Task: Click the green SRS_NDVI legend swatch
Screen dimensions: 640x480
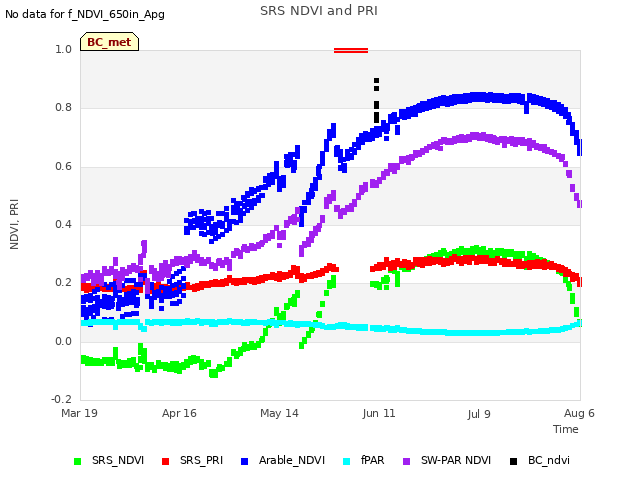Action: 78,461
